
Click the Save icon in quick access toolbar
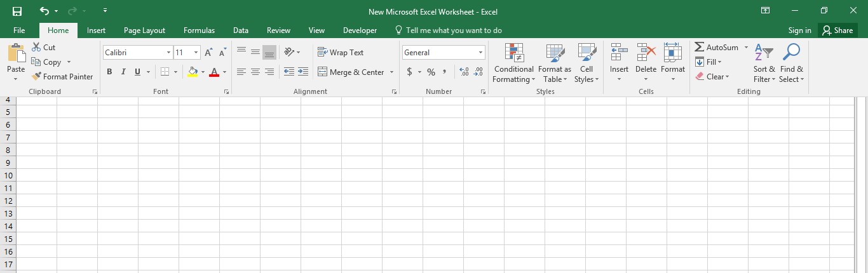[17, 11]
